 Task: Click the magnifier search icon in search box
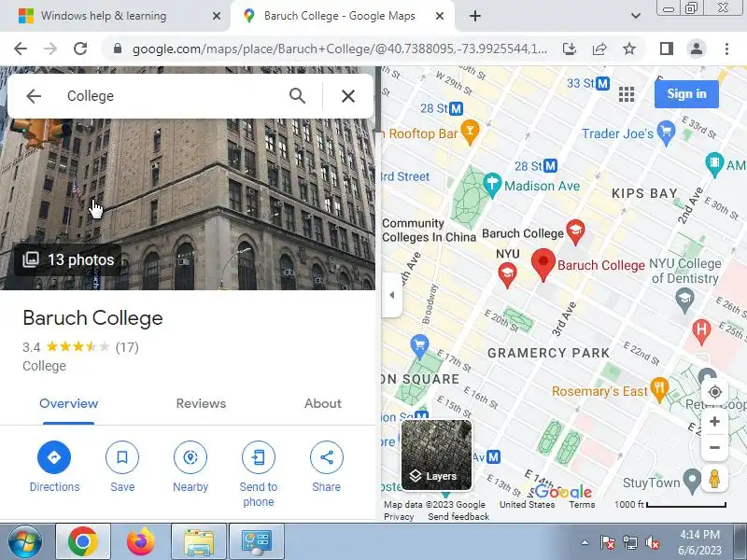point(297,96)
